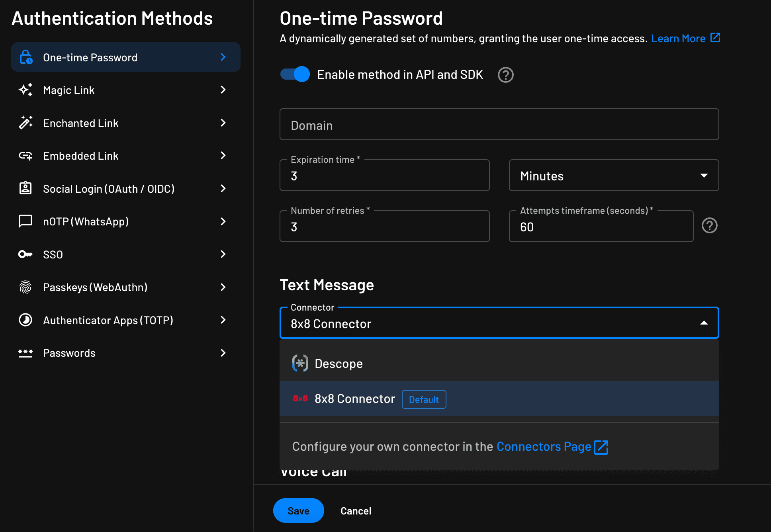Expand Passkeys (WebAuthn) chevron
Viewport: 771px width, 532px height.
[223, 287]
